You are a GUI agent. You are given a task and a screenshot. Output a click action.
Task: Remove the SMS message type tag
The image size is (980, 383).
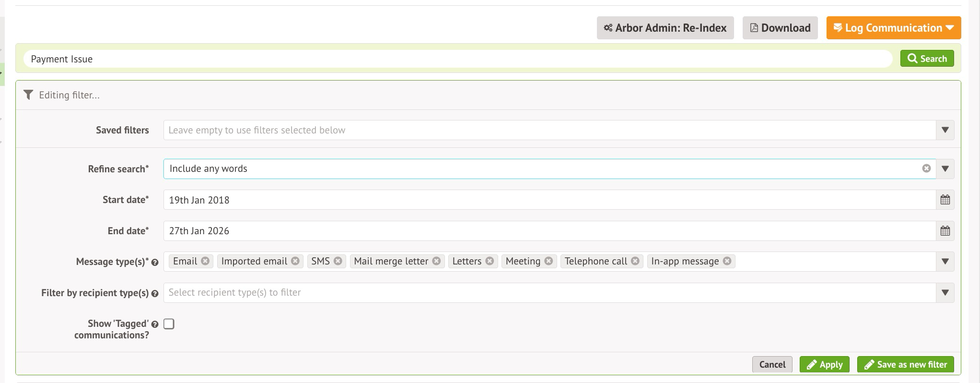(x=338, y=261)
